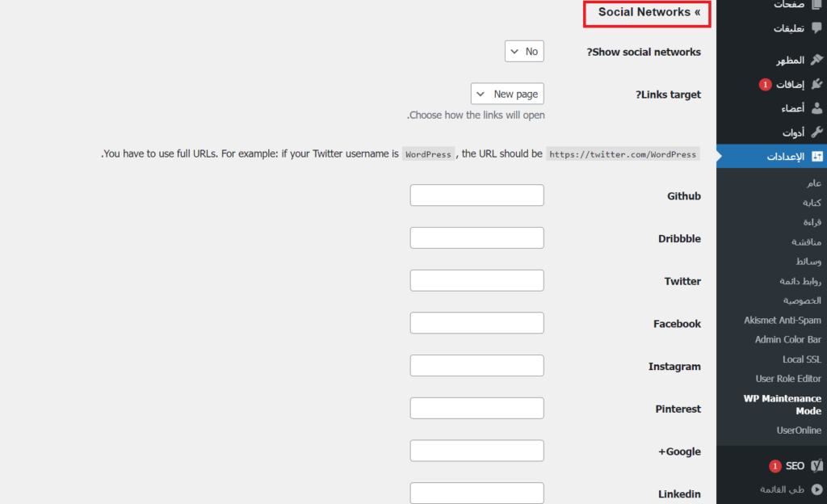Open User Role Editor settings
Image resolution: width=827 pixels, height=504 pixels.
788,379
